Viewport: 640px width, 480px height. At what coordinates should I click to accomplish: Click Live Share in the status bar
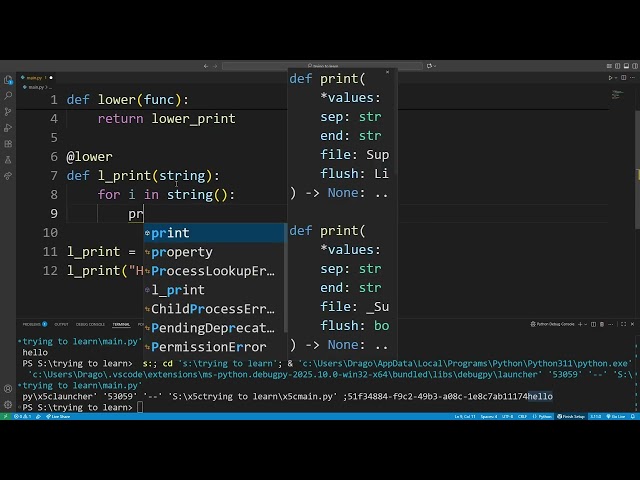coord(58,416)
